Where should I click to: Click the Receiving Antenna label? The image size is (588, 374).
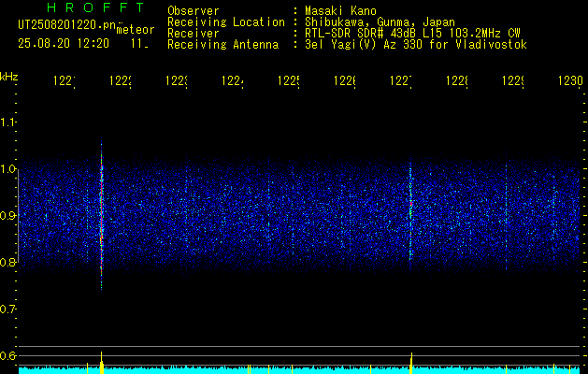point(222,45)
